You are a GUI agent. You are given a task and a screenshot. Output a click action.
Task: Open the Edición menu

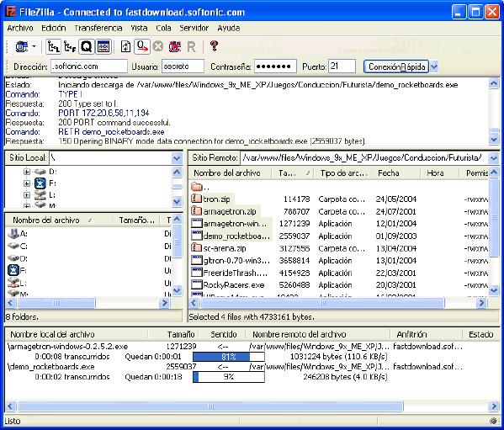coord(53,28)
